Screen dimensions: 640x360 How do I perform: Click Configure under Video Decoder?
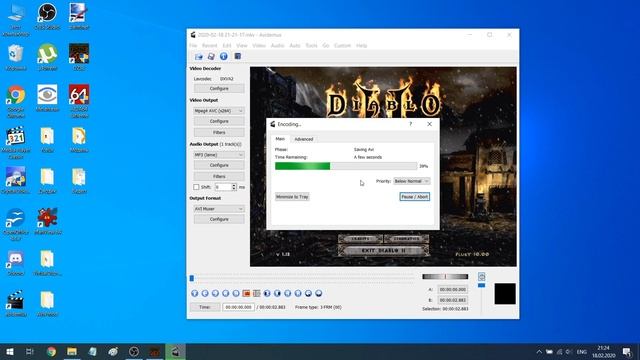coord(219,89)
